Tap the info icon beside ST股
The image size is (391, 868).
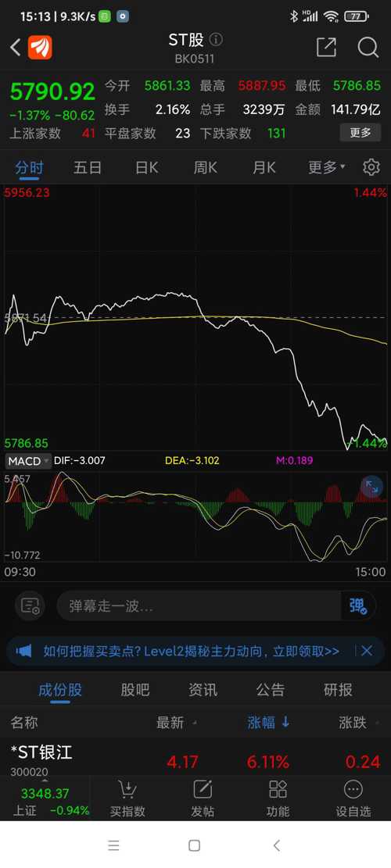(x=216, y=40)
